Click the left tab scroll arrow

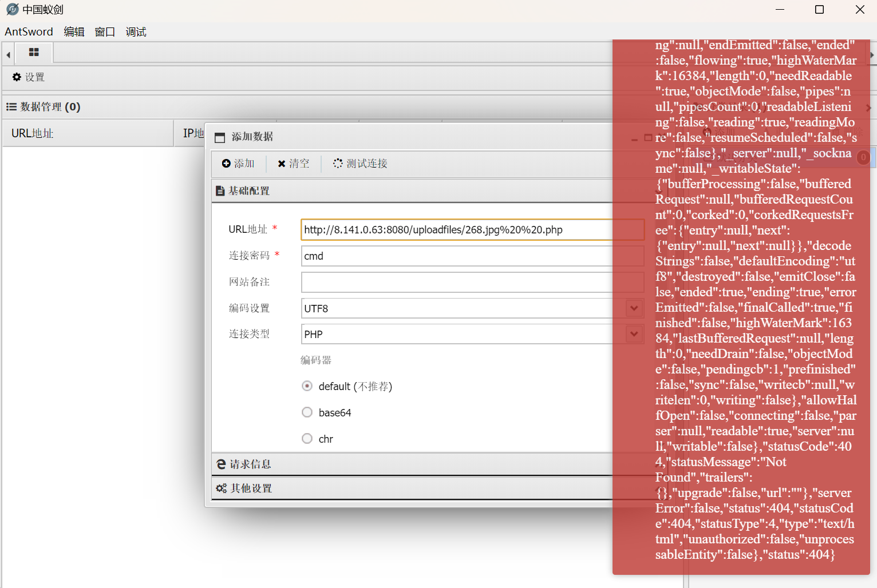pos(8,55)
